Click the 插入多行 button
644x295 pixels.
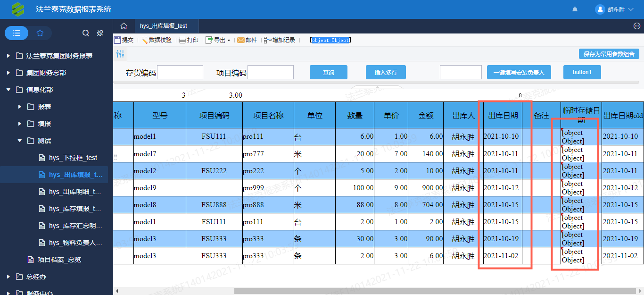[x=386, y=72]
